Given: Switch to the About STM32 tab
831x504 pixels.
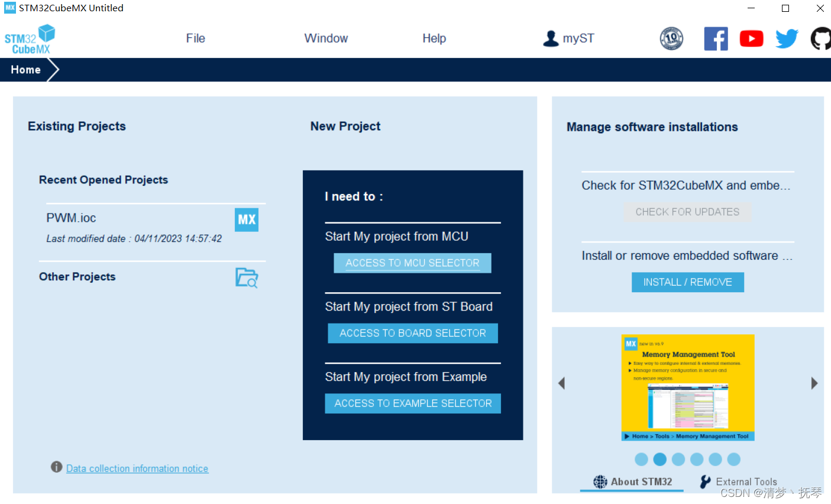Looking at the screenshot, I should pyautogui.click(x=632, y=482).
